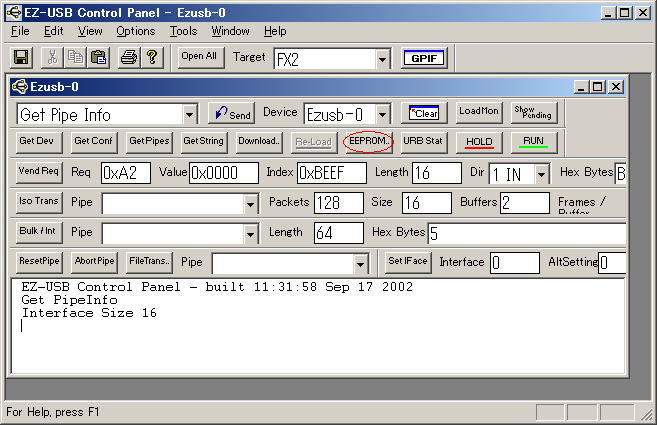Click the Iso Trans button
This screenshot has width=657, height=425.
pos(39,202)
